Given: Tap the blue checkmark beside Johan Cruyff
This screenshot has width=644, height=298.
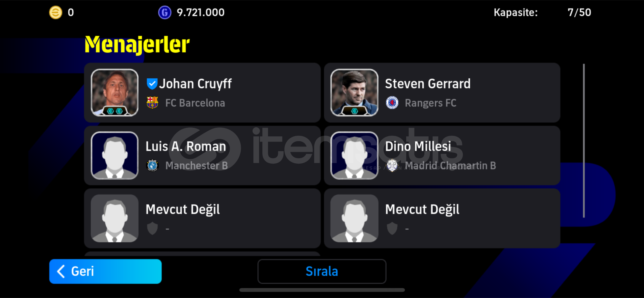Looking at the screenshot, I should (x=152, y=84).
